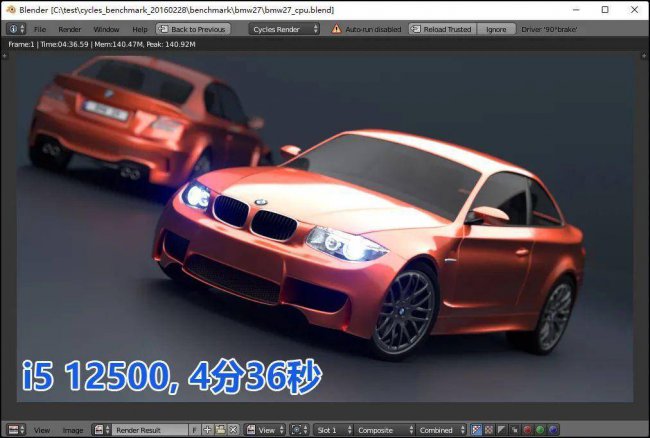
Task: Click the top-right area split corner widget
Action: click(644, 55)
